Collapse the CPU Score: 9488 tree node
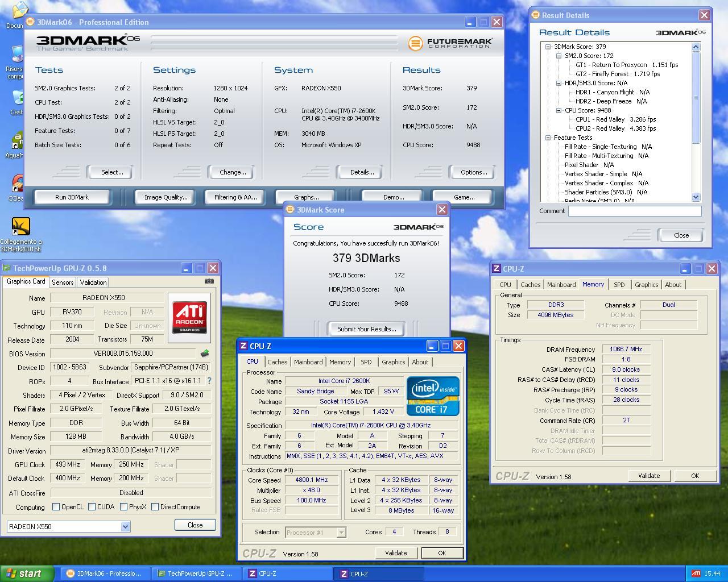728x582 pixels. (x=559, y=110)
